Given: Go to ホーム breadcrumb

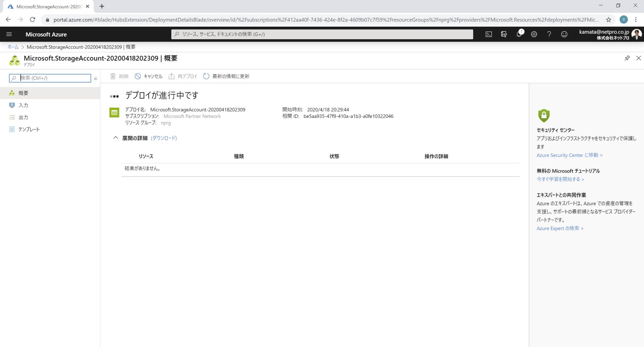Looking at the screenshot, I should pyautogui.click(x=13, y=47).
